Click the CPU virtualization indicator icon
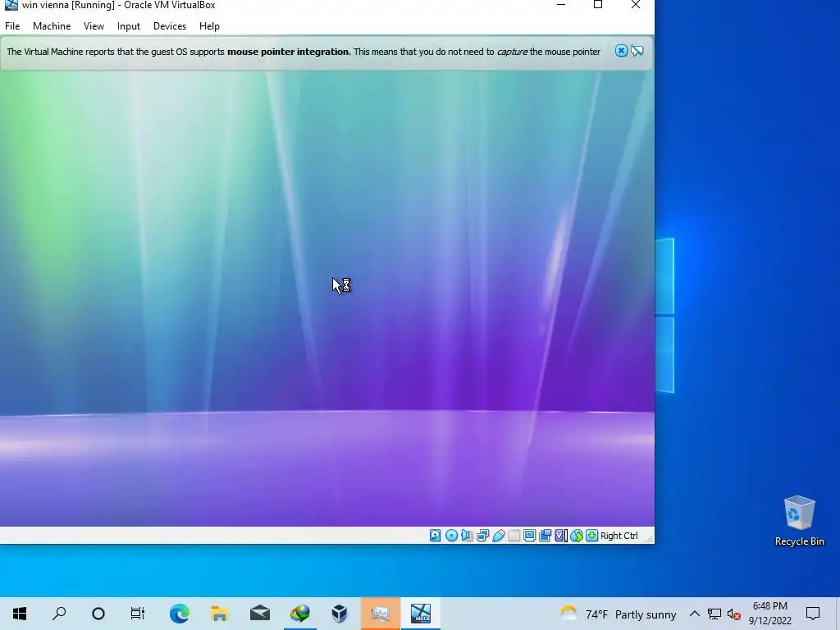The image size is (840, 630). coord(561,535)
